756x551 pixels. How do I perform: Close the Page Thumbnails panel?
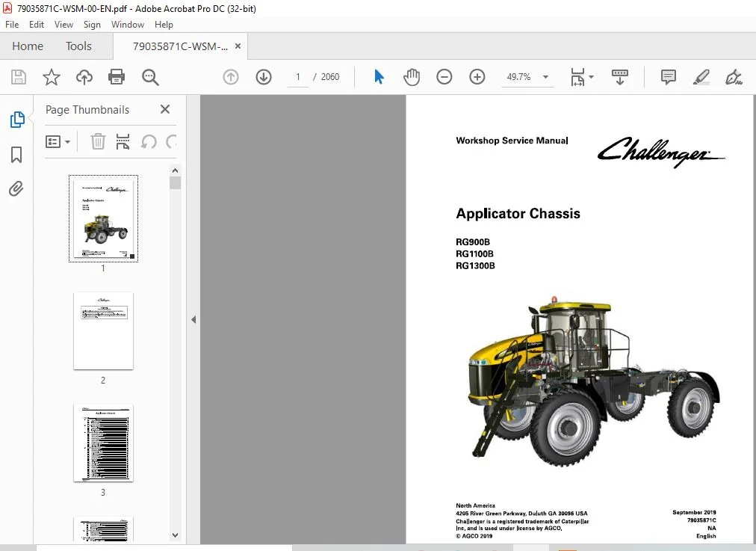pyautogui.click(x=165, y=109)
